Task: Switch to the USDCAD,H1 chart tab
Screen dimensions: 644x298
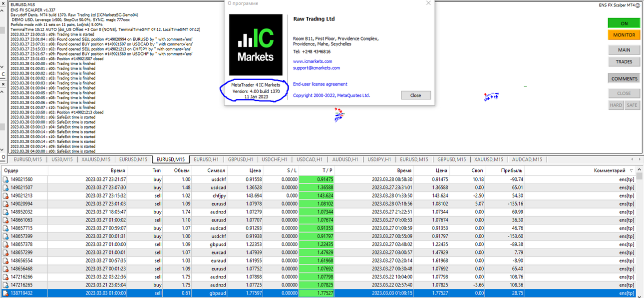Action: click(310, 159)
